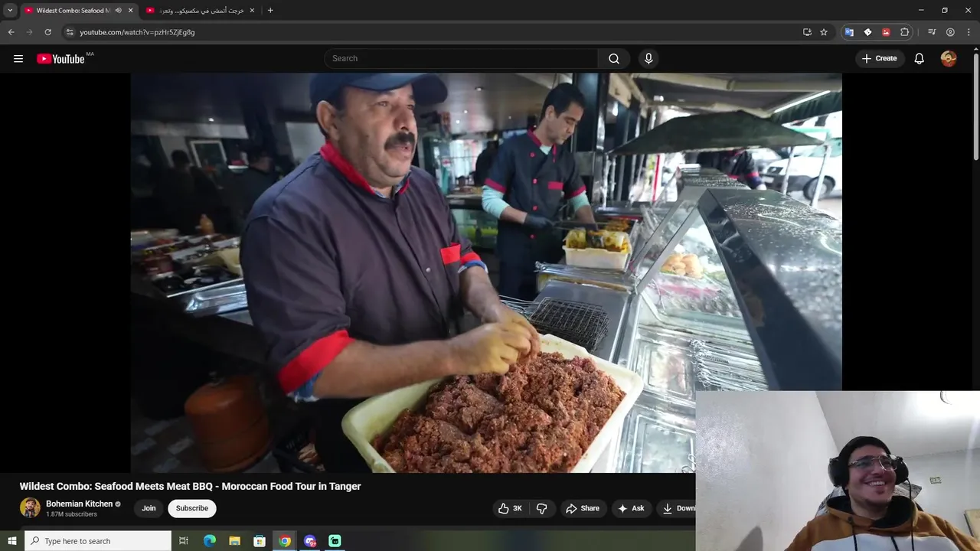980x551 pixels.
Task: Open the white tag-shaped extension icon
Action: coord(867,32)
